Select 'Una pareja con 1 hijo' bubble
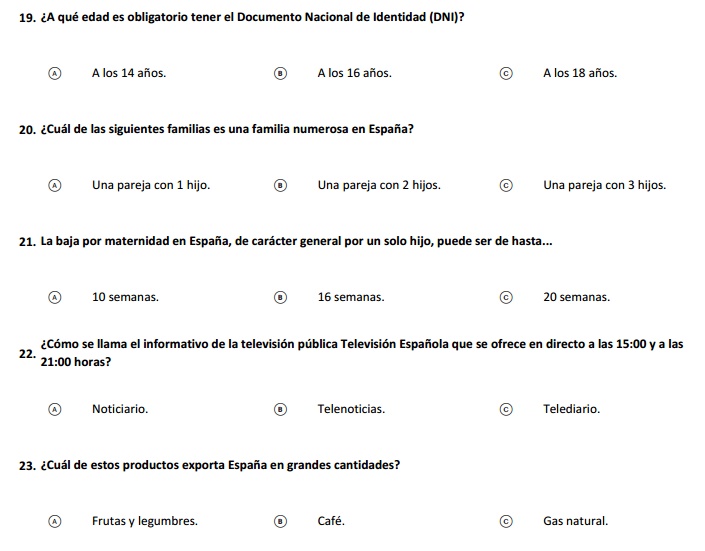Image resolution: width=705 pixels, height=551 pixels. coord(54,185)
